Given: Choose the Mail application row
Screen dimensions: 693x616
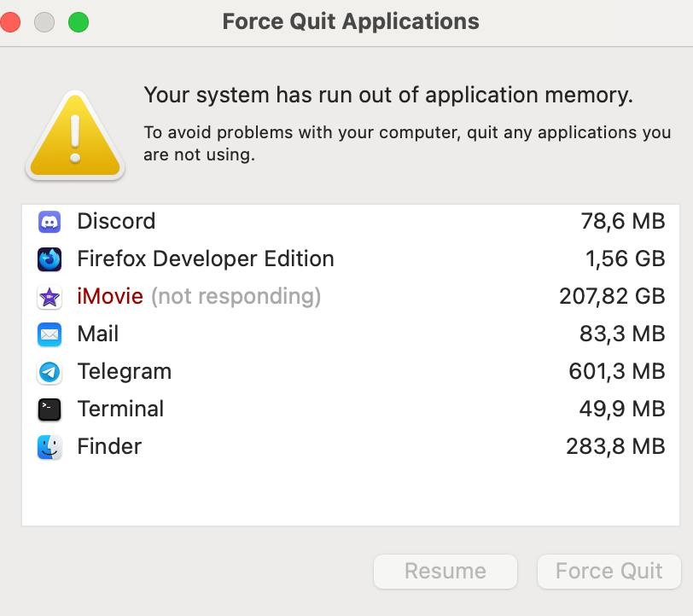Looking at the screenshot, I should click(x=351, y=334).
